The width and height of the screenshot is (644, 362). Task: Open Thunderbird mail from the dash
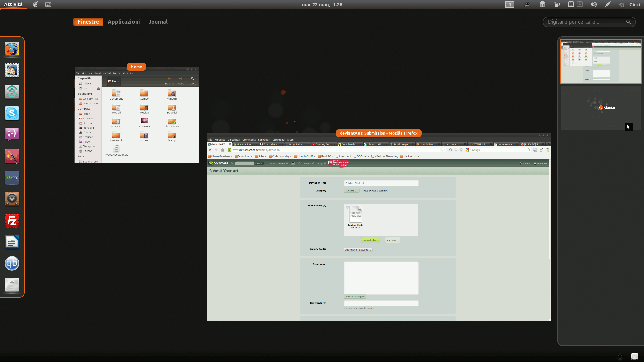coord(12,70)
